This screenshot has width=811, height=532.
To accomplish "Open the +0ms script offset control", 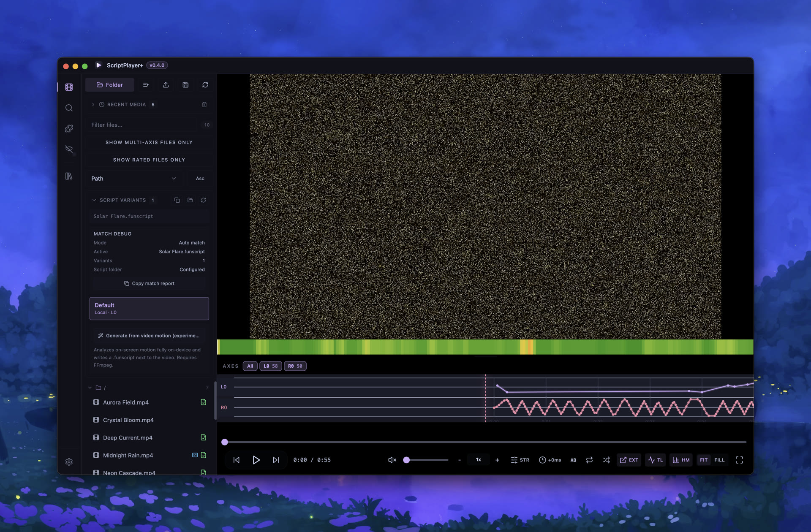I will pyautogui.click(x=550, y=460).
